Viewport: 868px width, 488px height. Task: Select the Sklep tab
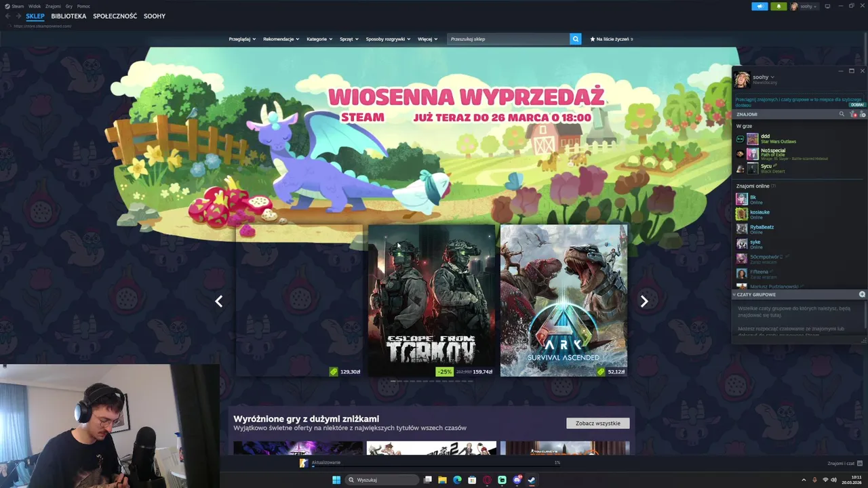[35, 16]
